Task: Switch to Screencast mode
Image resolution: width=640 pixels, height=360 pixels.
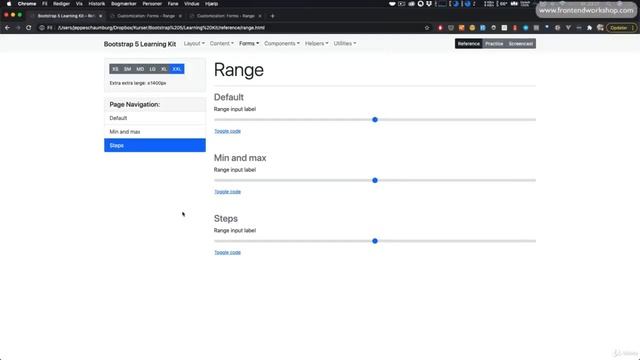Action: click(x=521, y=44)
